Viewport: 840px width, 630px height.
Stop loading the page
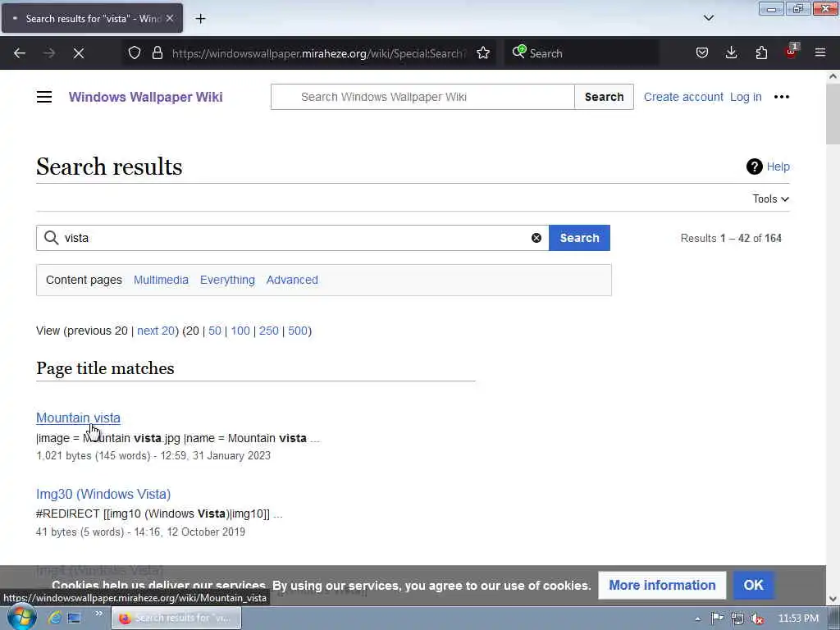tap(79, 53)
